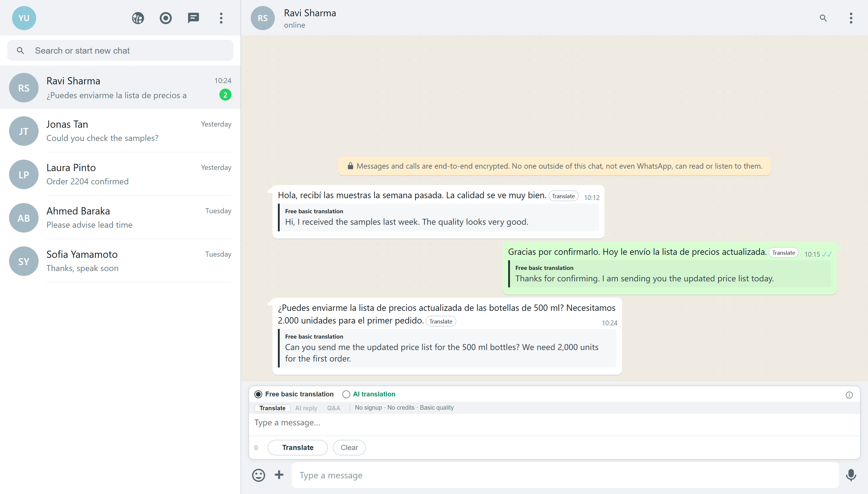Click the YU profile avatar
Image resolution: width=868 pixels, height=494 pixels.
[24, 18]
